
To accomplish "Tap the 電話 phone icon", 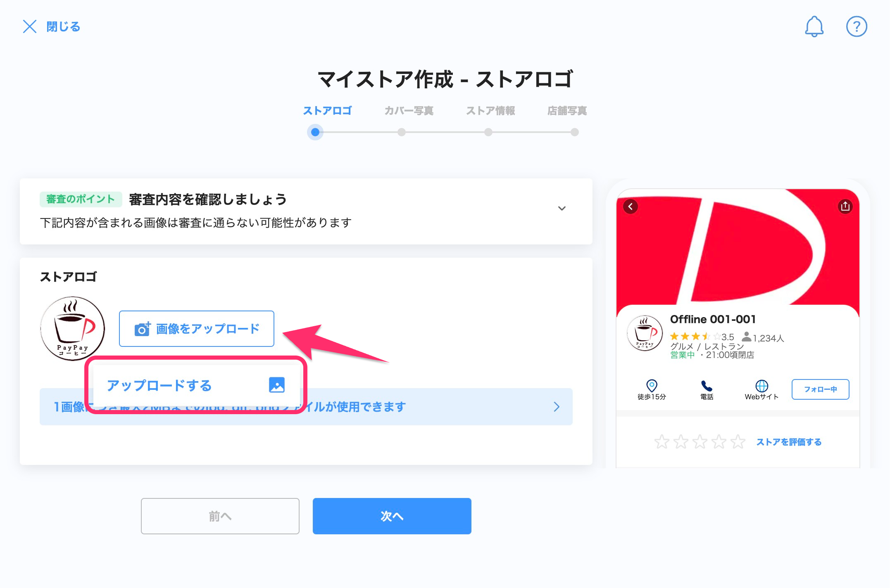I will pyautogui.click(x=707, y=386).
